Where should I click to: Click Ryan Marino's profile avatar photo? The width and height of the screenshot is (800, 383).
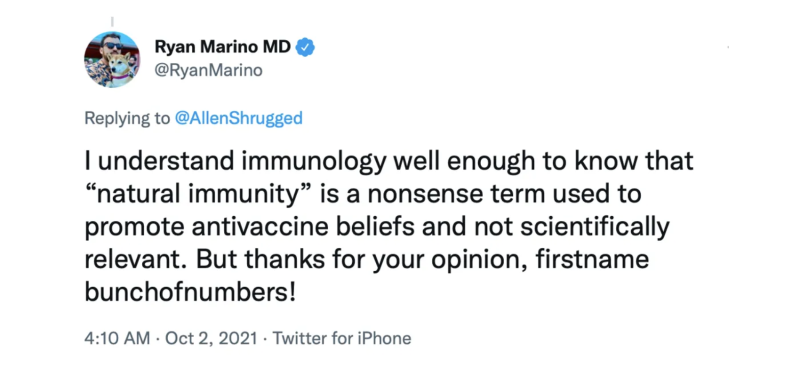(112, 59)
